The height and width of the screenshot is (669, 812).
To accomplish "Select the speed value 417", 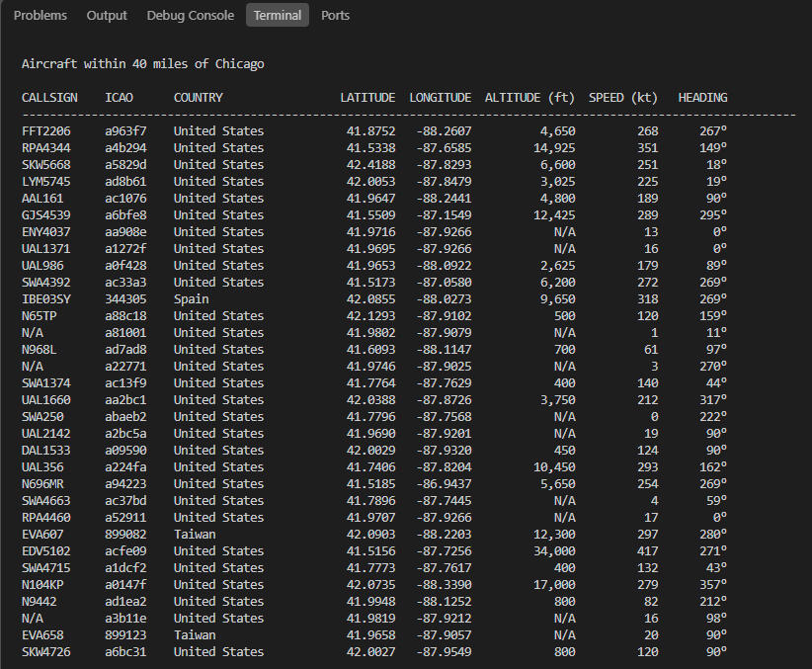I will 647,550.
